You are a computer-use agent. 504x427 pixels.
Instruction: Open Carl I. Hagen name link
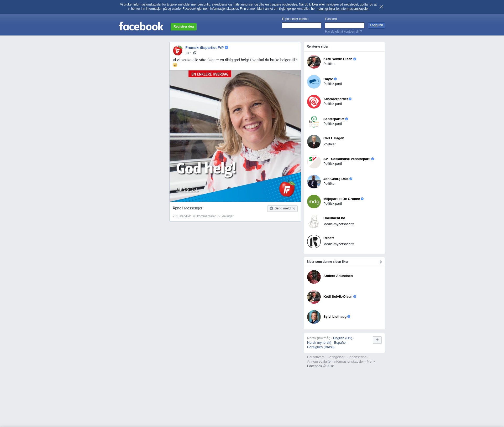pos(334,138)
